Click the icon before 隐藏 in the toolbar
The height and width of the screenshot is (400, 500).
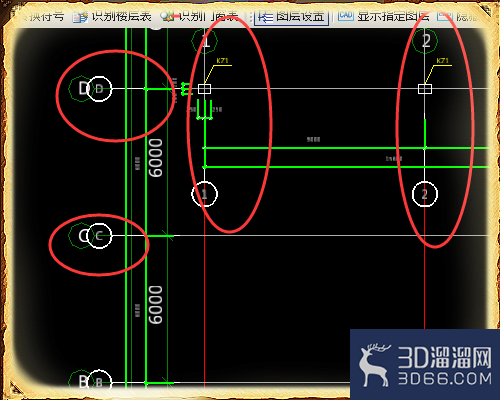tap(445, 16)
